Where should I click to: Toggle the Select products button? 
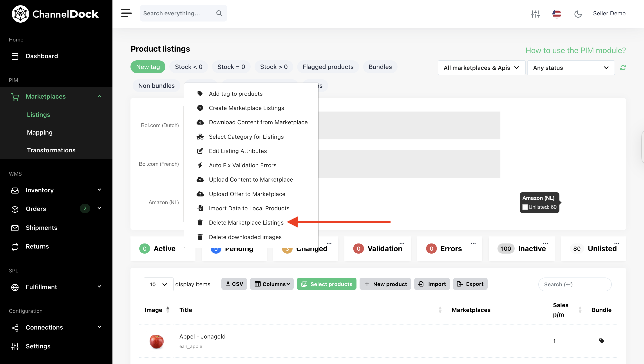tap(326, 284)
